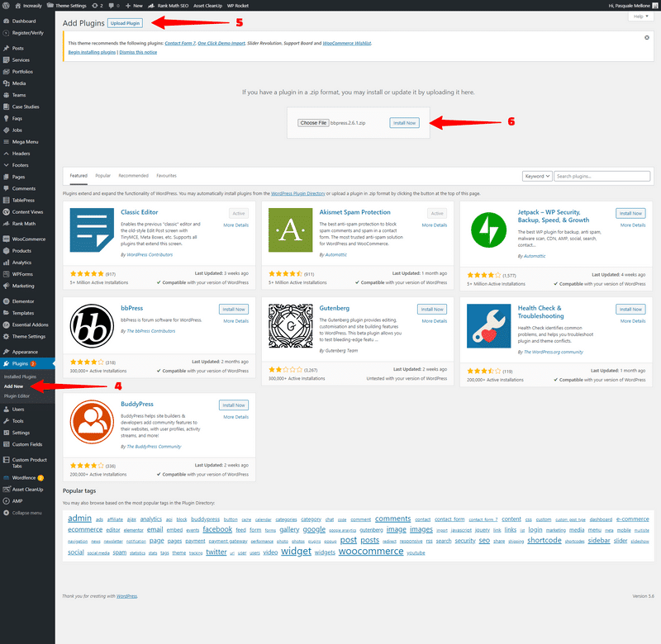Click the Elementor icon in sidebar
This screenshot has width=661, height=644.
tap(6, 301)
